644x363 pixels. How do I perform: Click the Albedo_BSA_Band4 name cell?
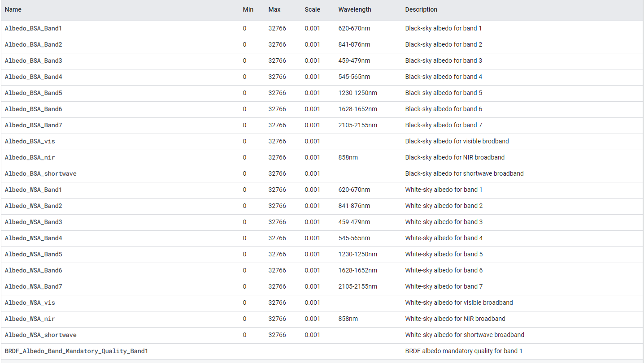[33, 77]
